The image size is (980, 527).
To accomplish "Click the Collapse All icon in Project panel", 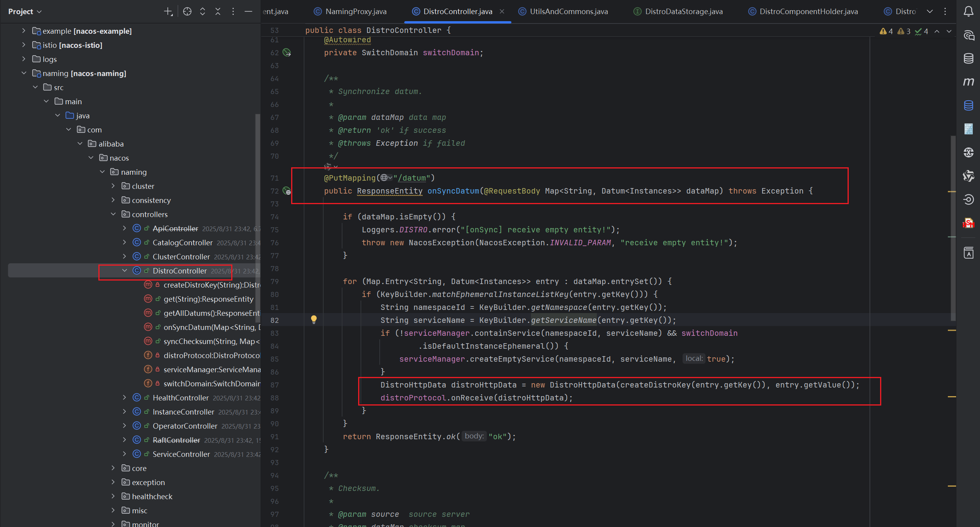I will tap(218, 11).
